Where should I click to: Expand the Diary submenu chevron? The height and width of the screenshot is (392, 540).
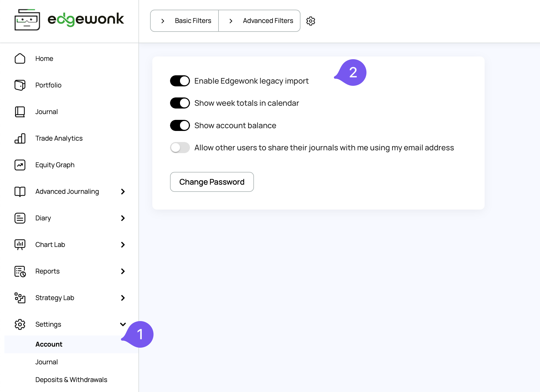(123, 218)
